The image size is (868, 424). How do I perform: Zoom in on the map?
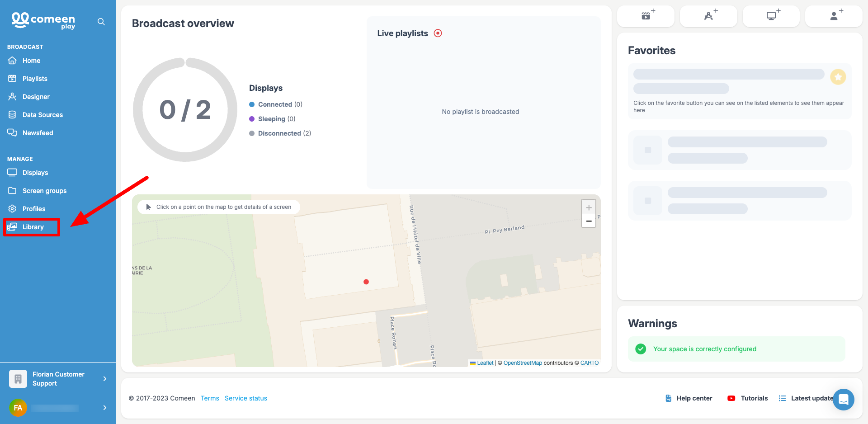(589, 207)
